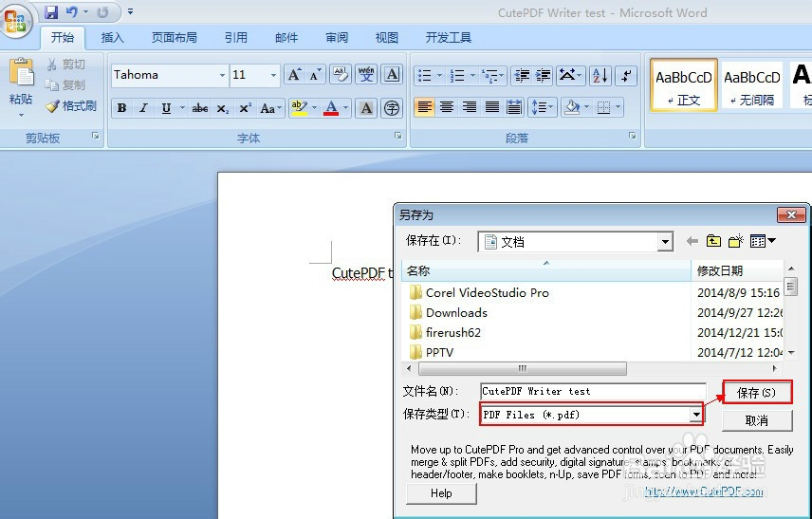Open the paragraph shading color bucket
Screen dimensions: 812x519
coord(572,107)
